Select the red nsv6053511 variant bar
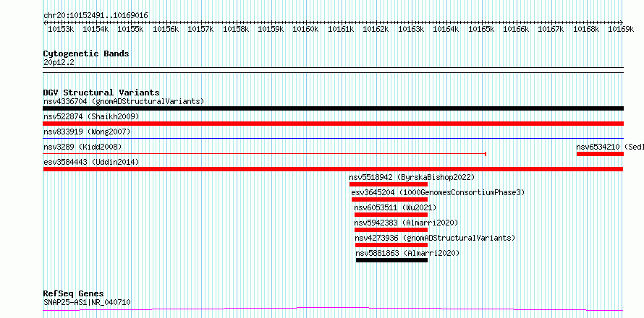Viewport: 644px width, 318px height. click(391, 215)
